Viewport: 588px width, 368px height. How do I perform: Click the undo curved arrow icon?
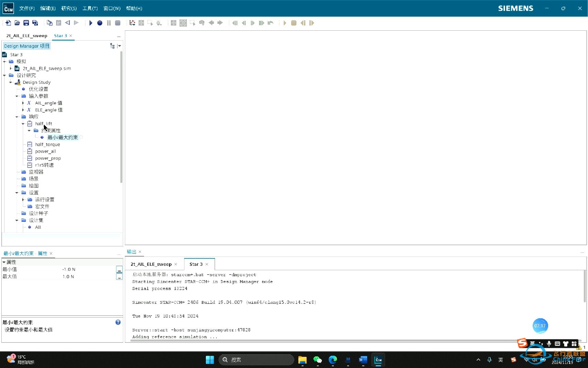coord(271,23)
